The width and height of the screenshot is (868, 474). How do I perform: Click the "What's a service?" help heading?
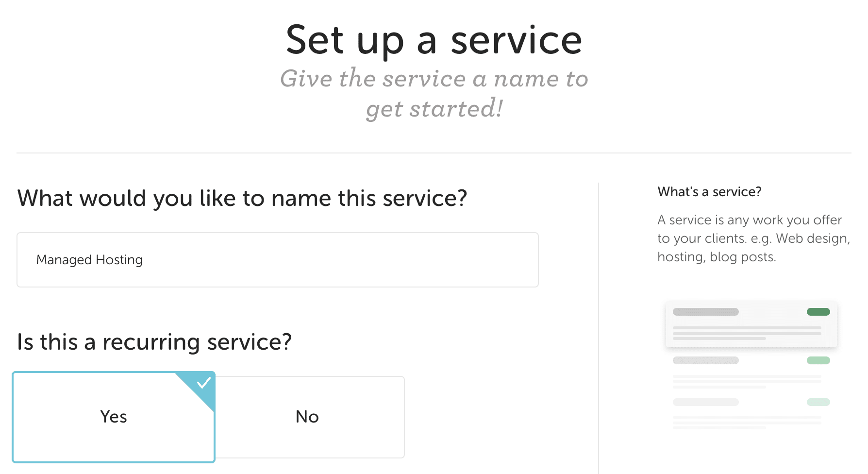point(709,192)
